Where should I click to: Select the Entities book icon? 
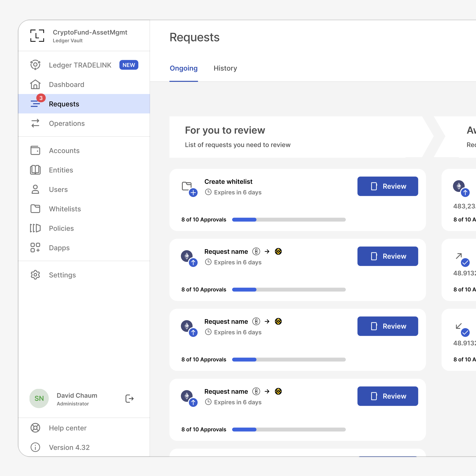35,170
